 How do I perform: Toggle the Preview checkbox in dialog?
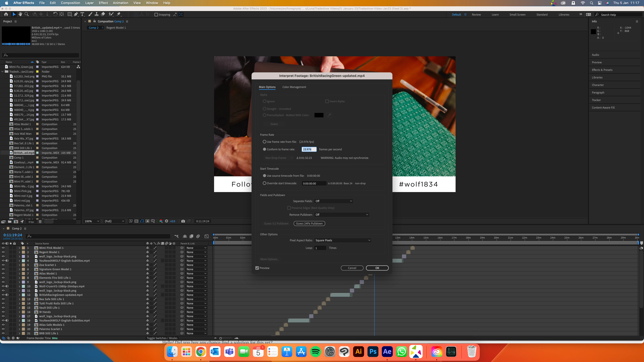[257, 268]
